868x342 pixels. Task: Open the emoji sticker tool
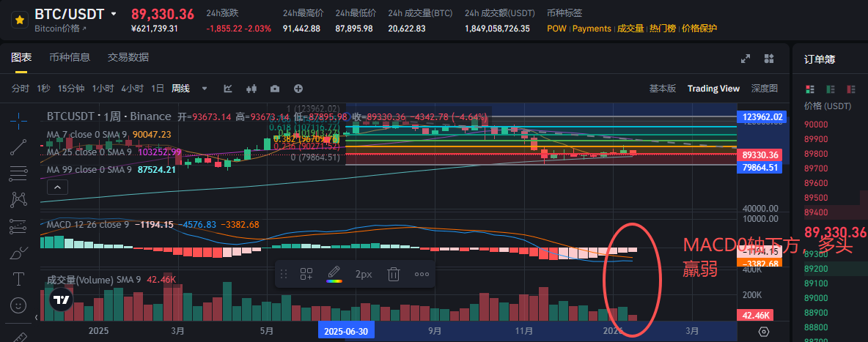[x=18, y=305]
